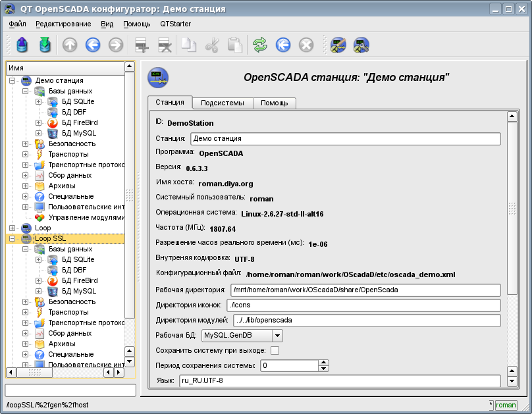Click the Архивы box icon under Демо станция
This screenshot has height=414, width=532.
click(x=40, y=186)
